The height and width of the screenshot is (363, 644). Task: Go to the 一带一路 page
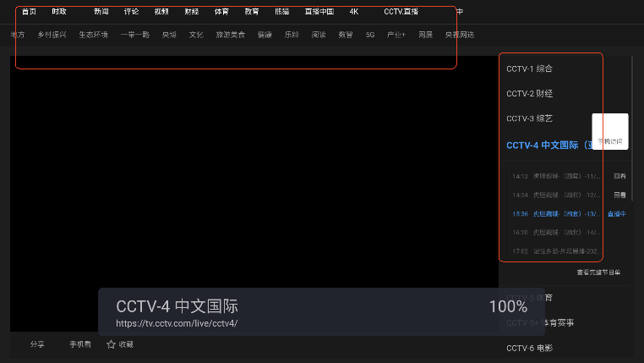point(135,35)
